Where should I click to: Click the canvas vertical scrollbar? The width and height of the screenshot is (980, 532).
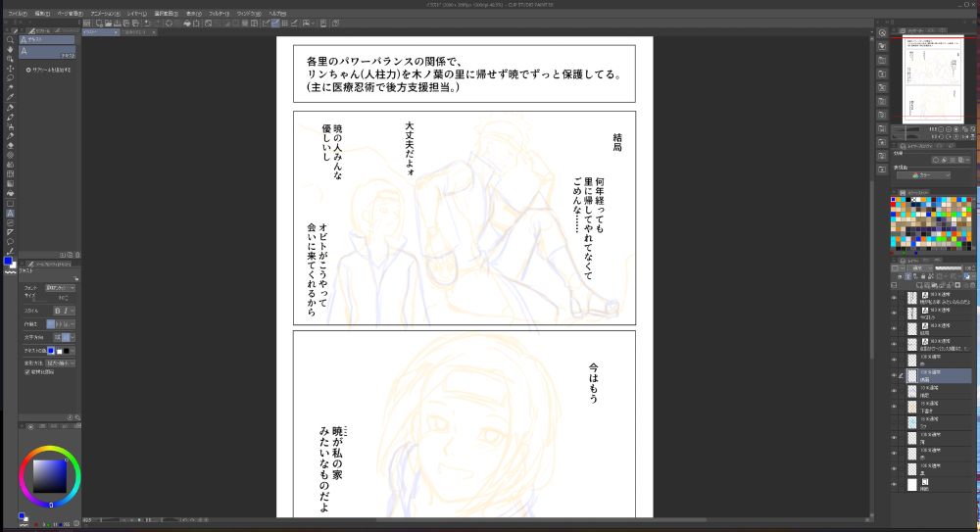pos(872,268)
